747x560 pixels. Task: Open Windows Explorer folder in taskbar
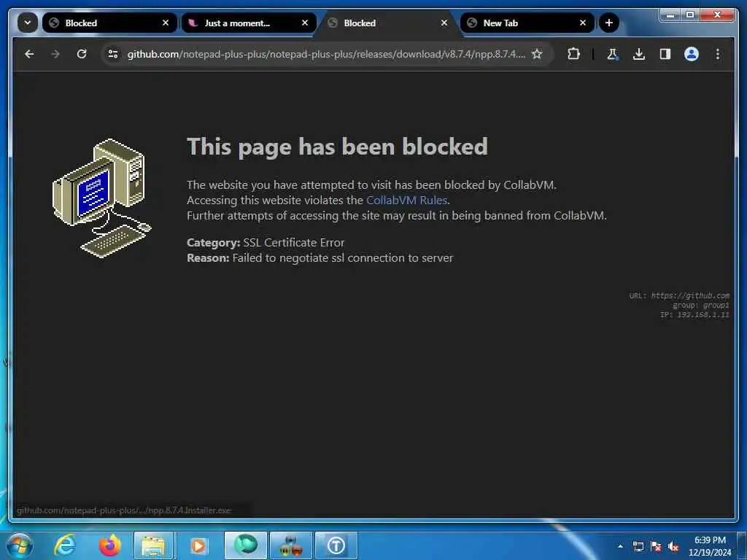tap(153, 545)
